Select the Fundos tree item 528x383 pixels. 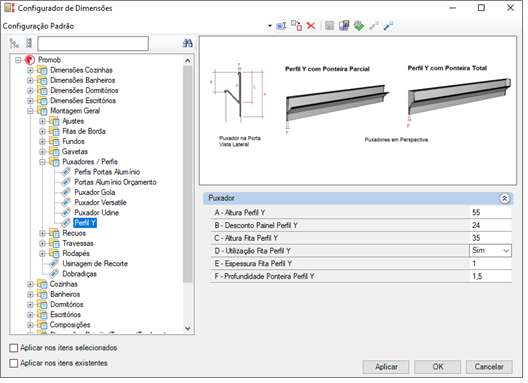(74, 142)
